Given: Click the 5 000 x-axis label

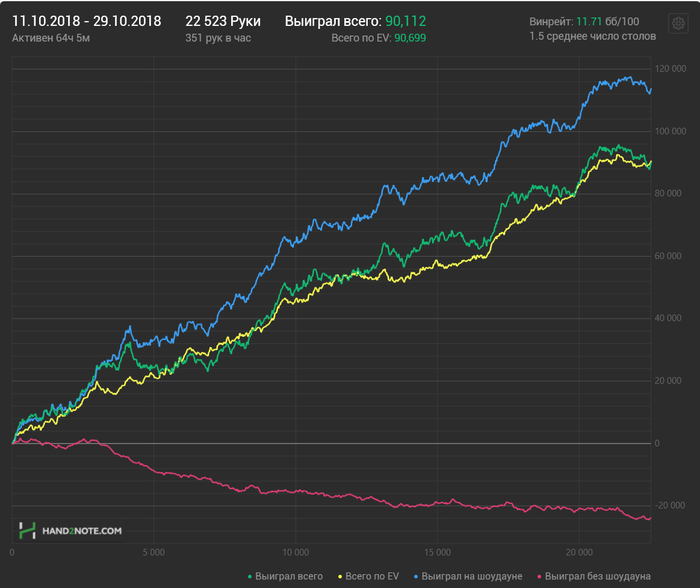Looking at the screenshot, I should [154, 552].
